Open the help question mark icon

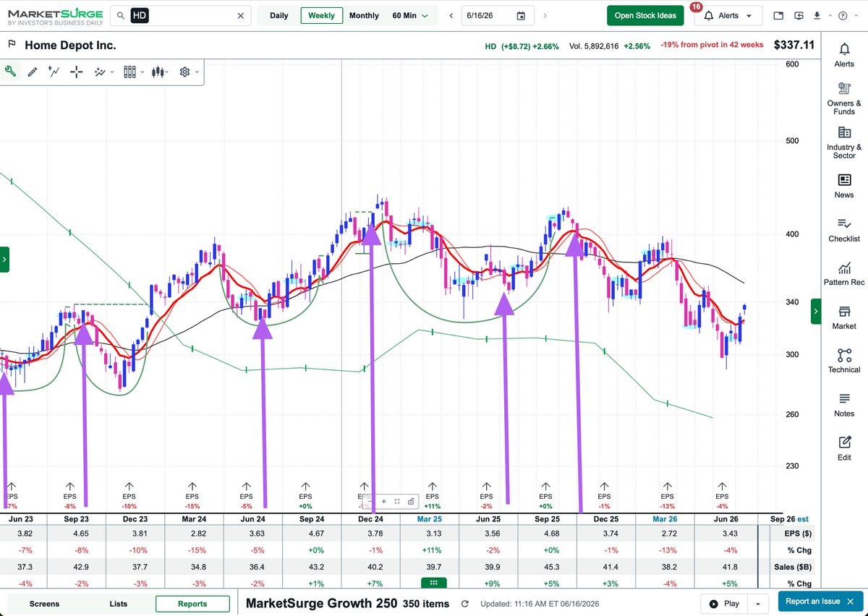click(x=842, y=16)
